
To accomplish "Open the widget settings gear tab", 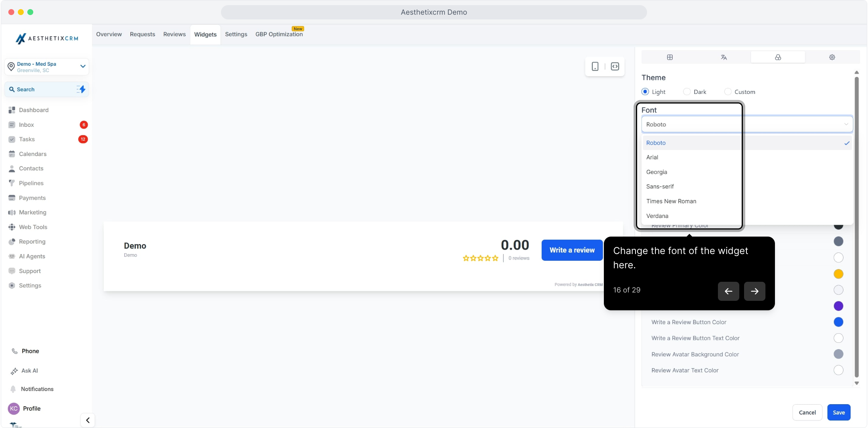I will 832,57.
